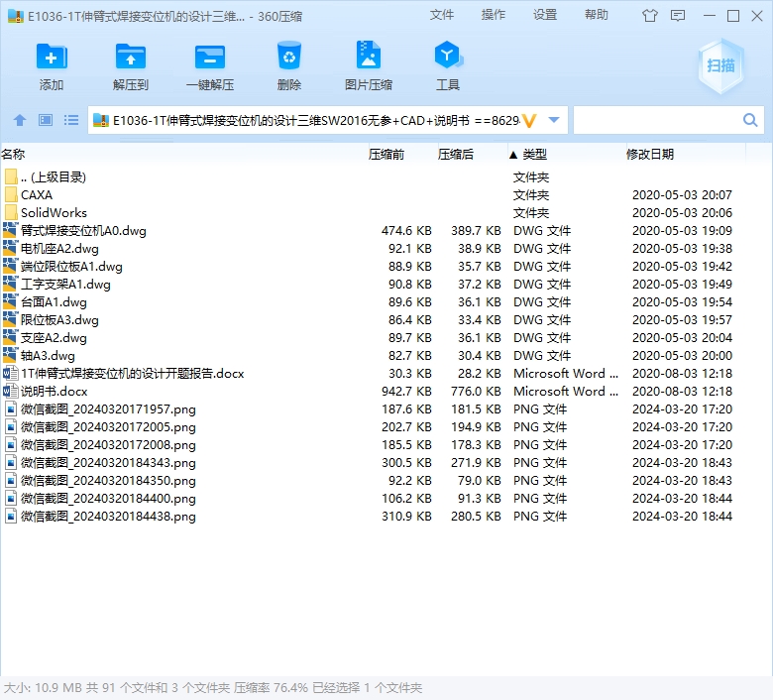
Task: Select the 支座A2.dwg file
Action: click(54, 337)
